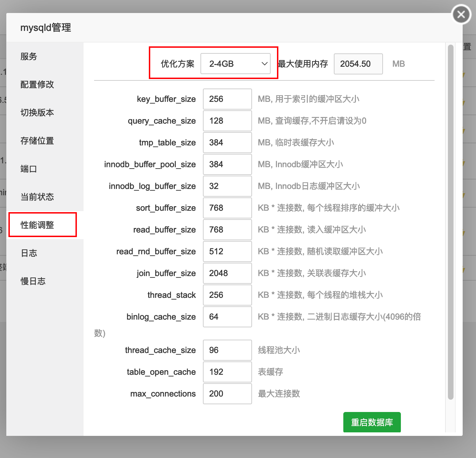
Task: Click the 线程池大小 description text
Action: tap(279, 350)
